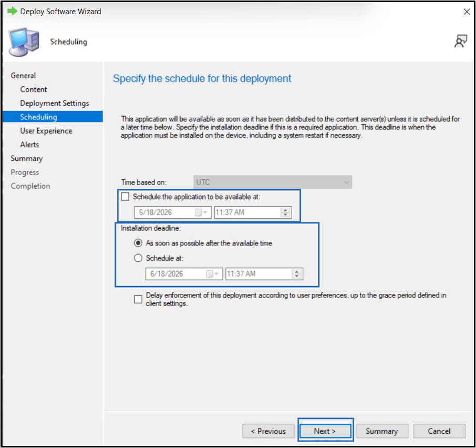476x448 pixels.
Task: Click the green arrow wizard icon
Action: click(x=12, y=11)
